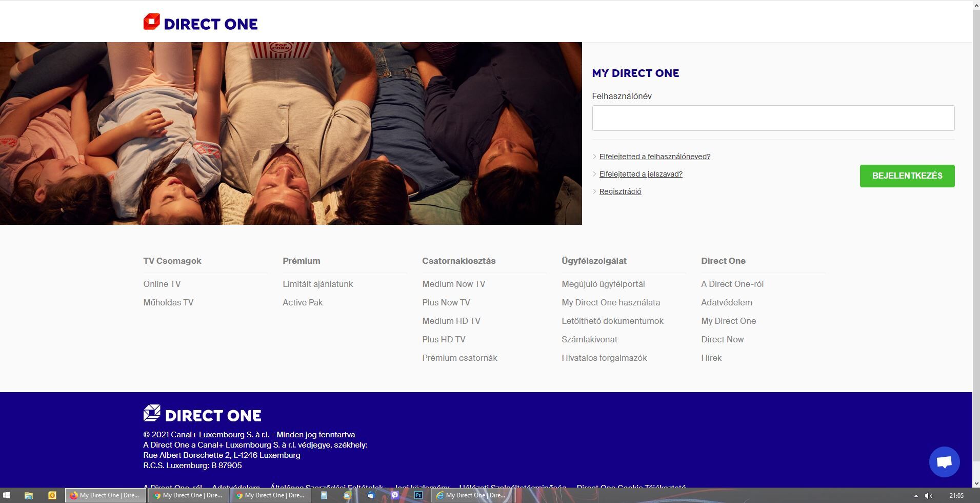This screenshot has width=980, height=503.
Task: Click the green BEJELENTKEZÉS button
Action: (x=907, y=176)
